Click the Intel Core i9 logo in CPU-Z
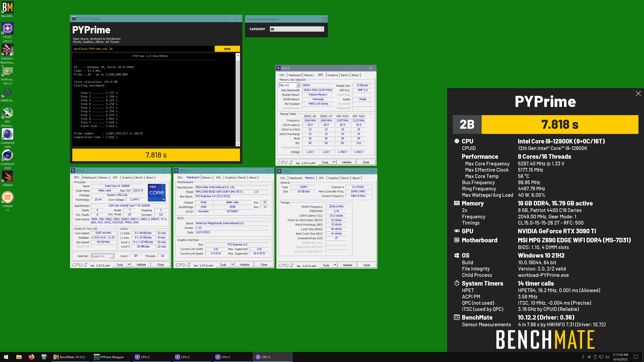 pyautogui.click(x=157, y=192)
